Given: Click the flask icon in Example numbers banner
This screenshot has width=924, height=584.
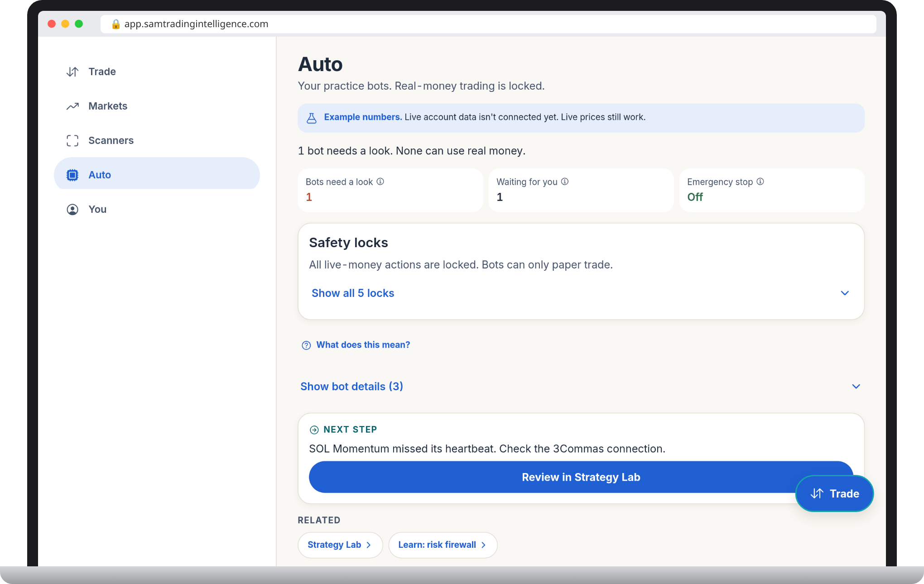Looking at the screenshot, I should (312, 118).
